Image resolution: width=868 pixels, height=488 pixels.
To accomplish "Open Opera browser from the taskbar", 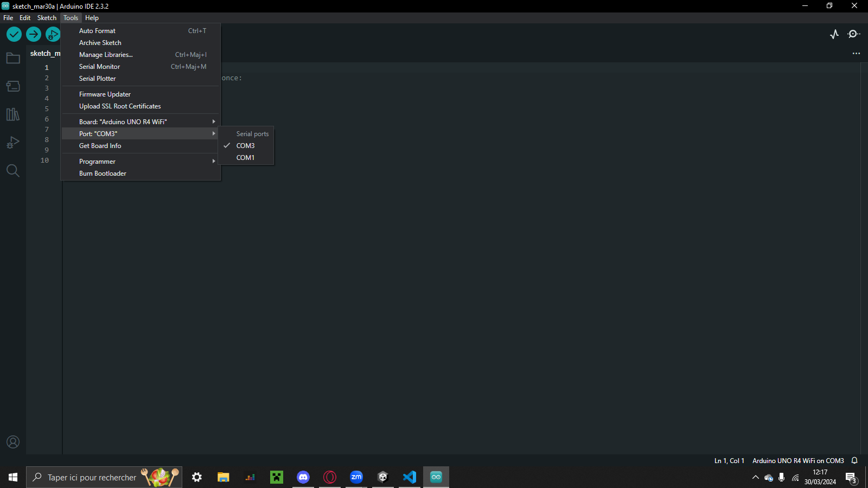I will click(x=330, y=477).
